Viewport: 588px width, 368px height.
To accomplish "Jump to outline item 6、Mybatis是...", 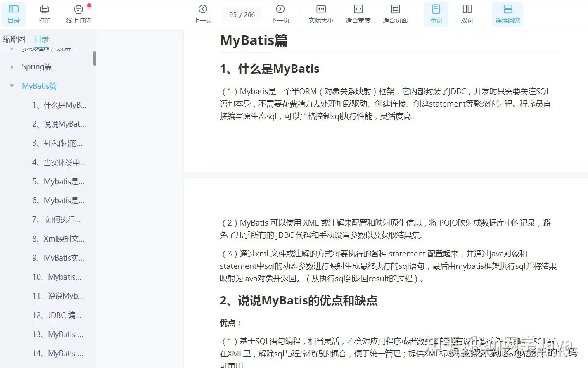I will tap(58, 200).
